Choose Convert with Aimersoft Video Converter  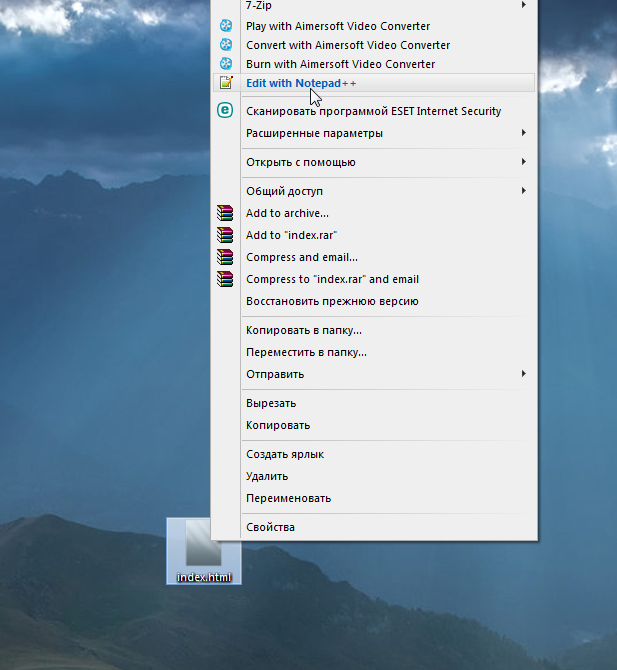[374, 45]
